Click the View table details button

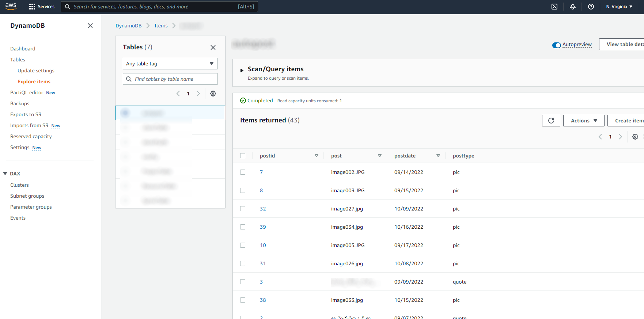[621, 44]
